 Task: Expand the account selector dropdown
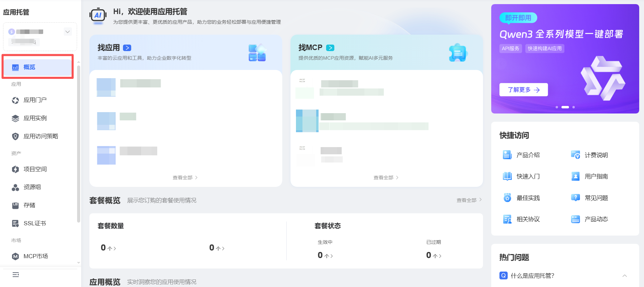click(67, 32)
